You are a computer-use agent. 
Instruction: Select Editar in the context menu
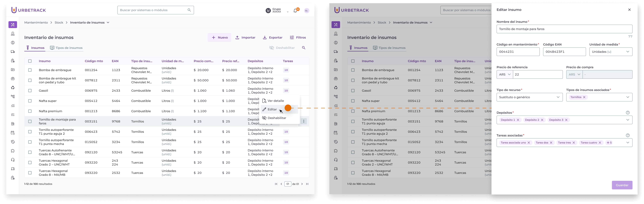[272, 109]
